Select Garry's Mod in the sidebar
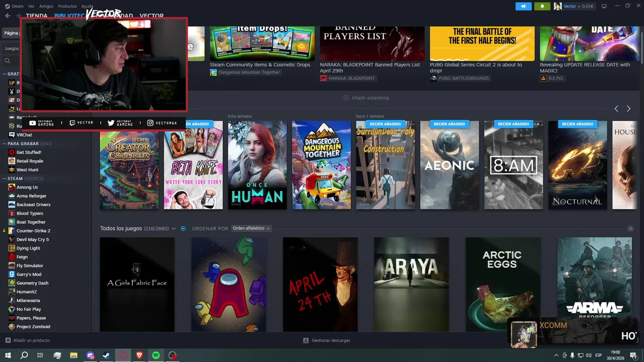Image resolution: width=644 pixels, height=362 pixels. pyautogui.click(x=29, y=275)
